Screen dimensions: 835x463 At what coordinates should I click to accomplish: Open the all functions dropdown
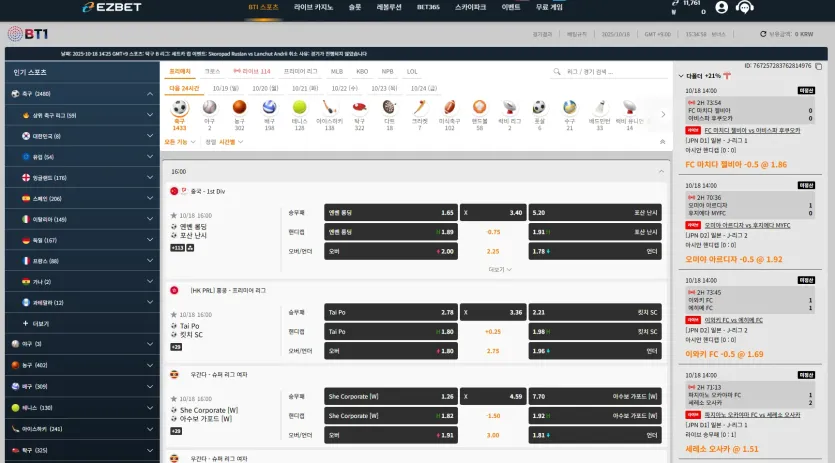180,142
